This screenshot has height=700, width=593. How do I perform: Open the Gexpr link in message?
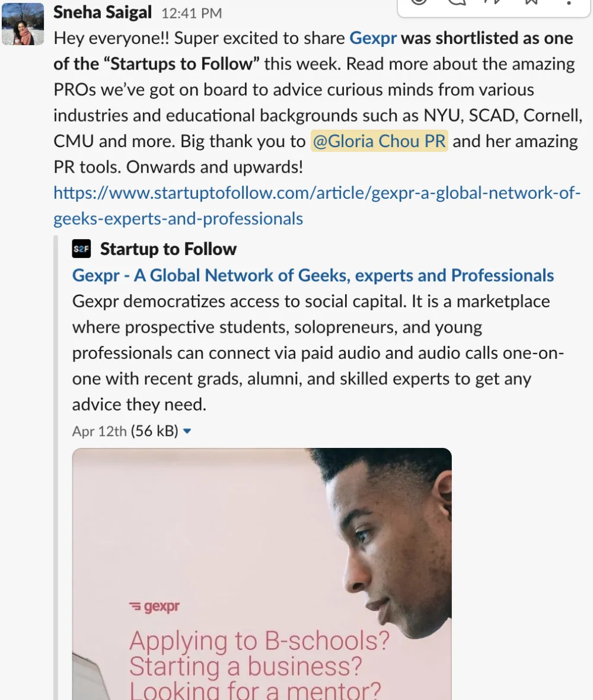373,39
